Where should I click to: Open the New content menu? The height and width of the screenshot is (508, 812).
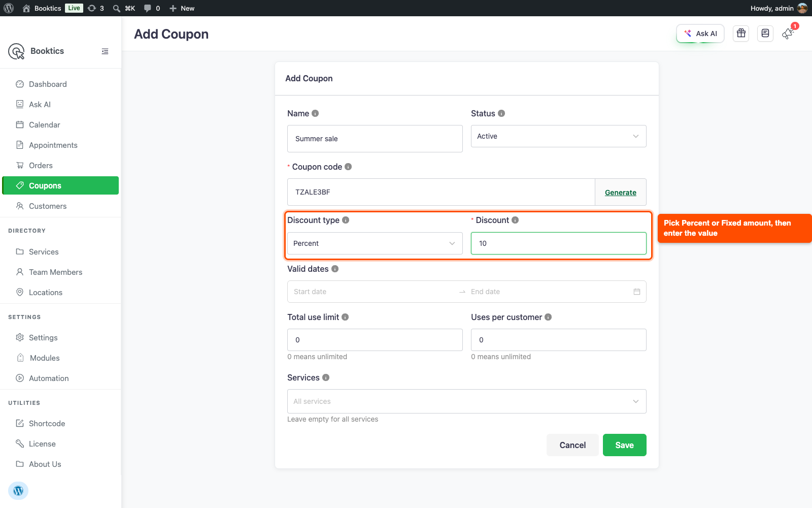[x=182, y=8]
